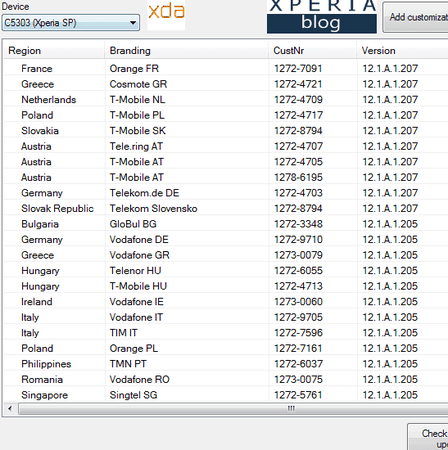Click the horizontal scrollbar thumb
This screenshot has height=450, width=448.
(x=233, y=408)
